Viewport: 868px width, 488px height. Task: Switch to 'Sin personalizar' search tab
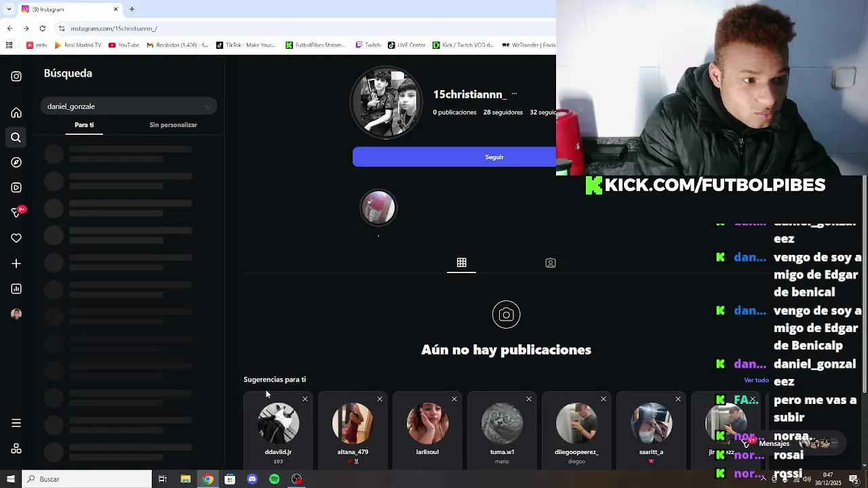[x=173, y=125]
